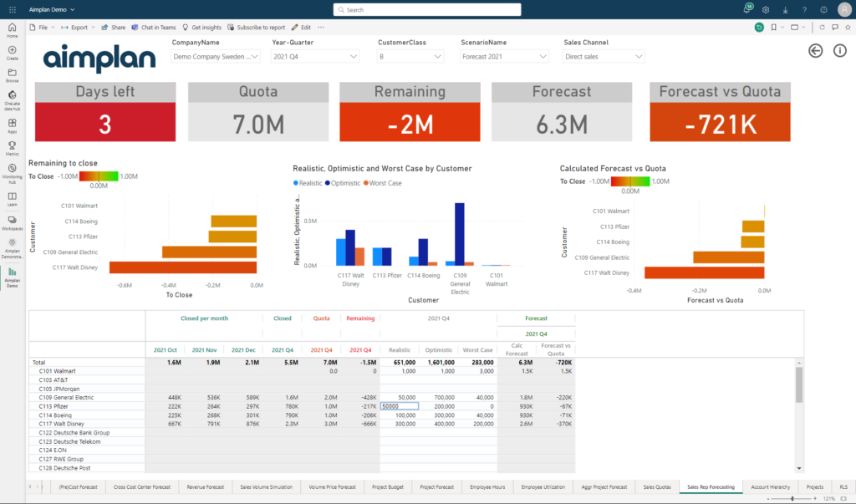Open OneLake data hub in sidebar
This screenshot has width=856, height=504.
coord(12,100)
